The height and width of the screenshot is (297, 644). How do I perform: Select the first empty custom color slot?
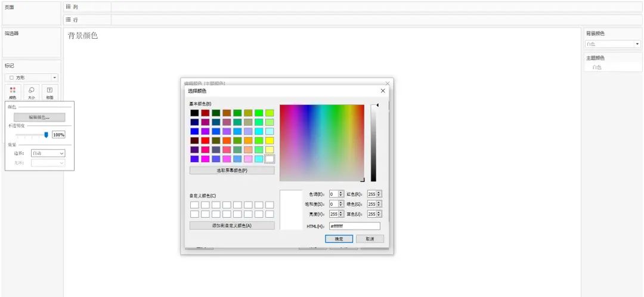[x=194, y=205]
